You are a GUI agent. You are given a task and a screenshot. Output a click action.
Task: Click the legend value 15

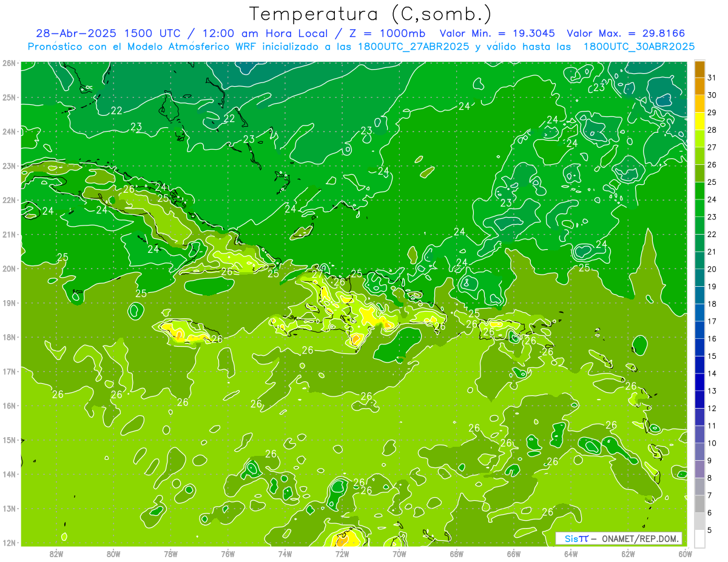point(712,356)
